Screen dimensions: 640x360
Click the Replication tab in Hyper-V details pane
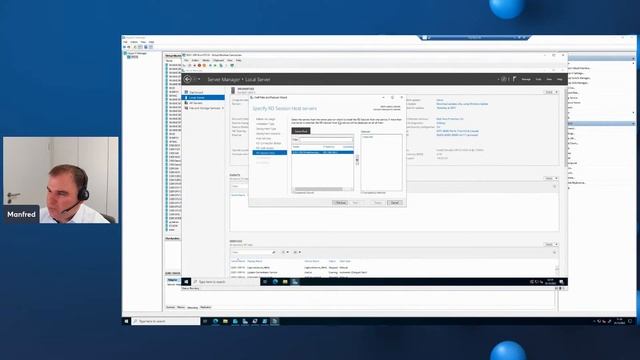(x=206, y=307)
